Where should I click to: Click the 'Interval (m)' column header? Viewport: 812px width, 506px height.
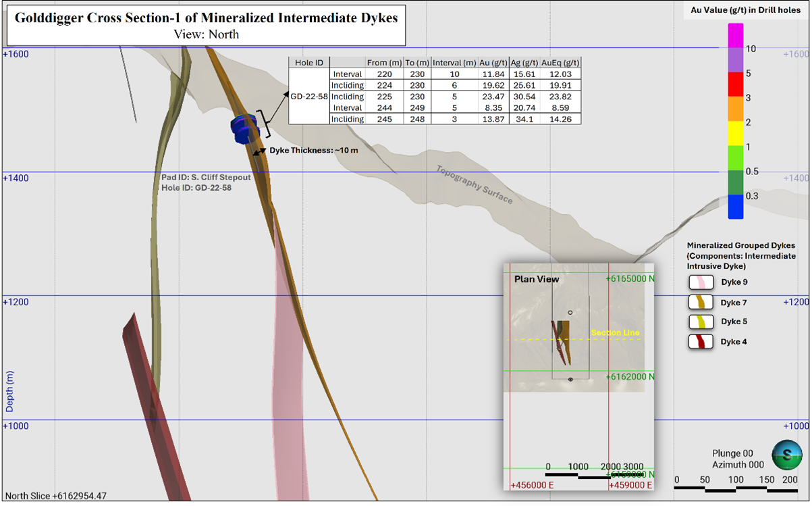[x=454, y=62]
